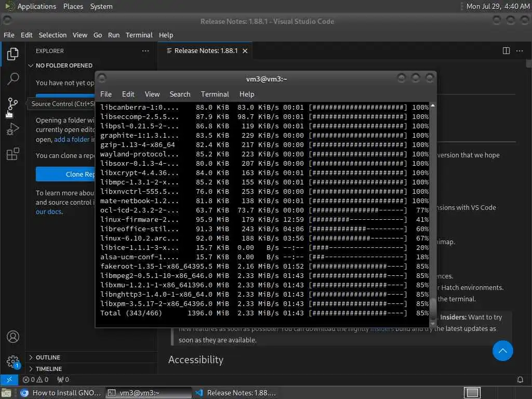
Task: Click the terminal window menu icon
Action: [x=102, y=79]
